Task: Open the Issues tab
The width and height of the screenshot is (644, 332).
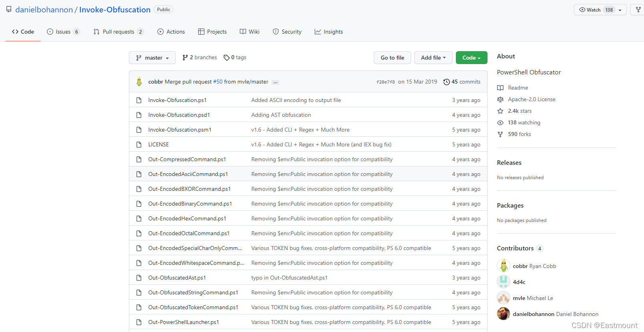Action: (64, 32)
